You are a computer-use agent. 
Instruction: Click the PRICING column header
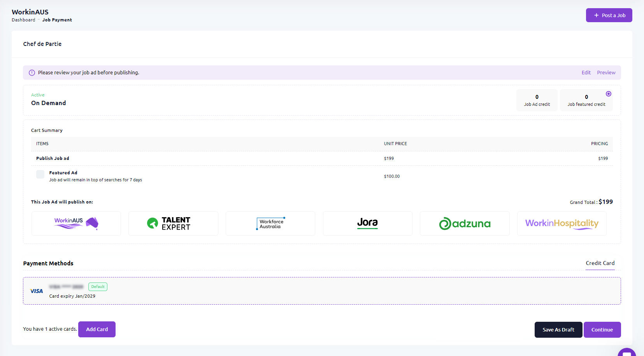coord(599,144)
